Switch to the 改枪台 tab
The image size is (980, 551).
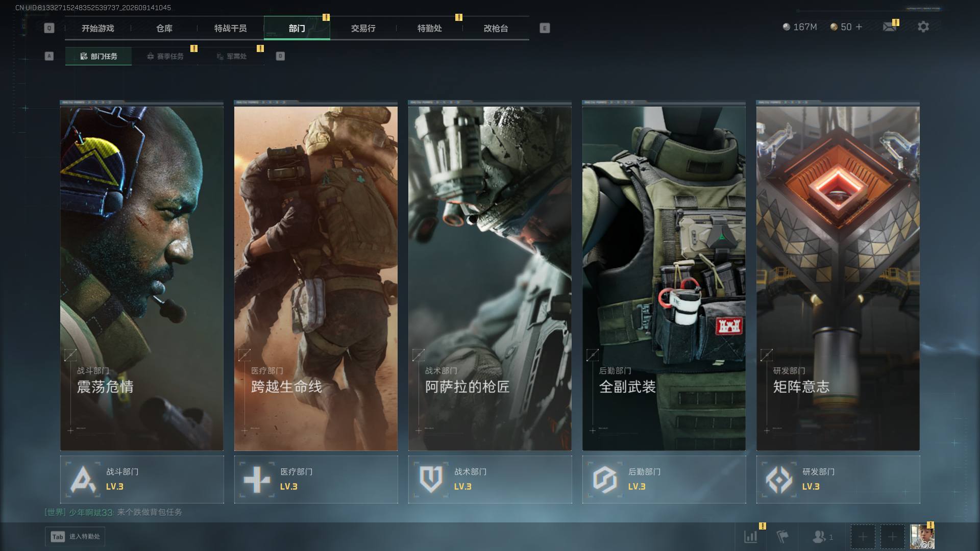point(496,29)
